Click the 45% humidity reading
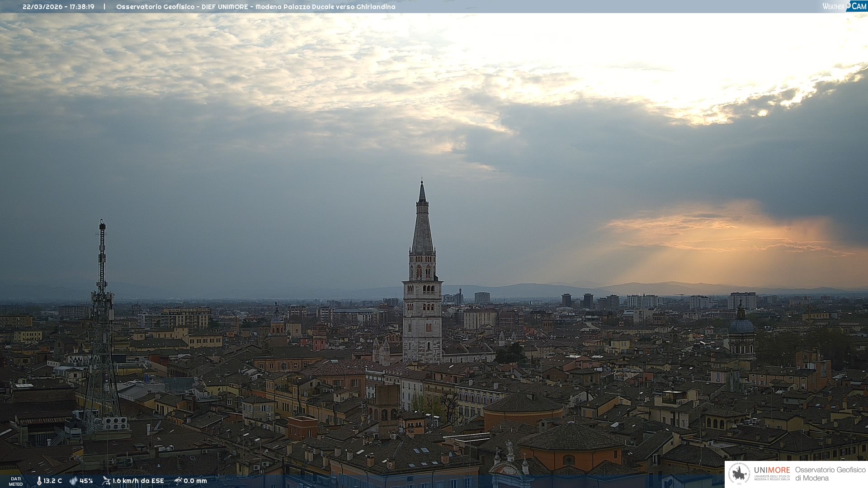Viewport: 868px width, 488px height. (x=86, y=481)
